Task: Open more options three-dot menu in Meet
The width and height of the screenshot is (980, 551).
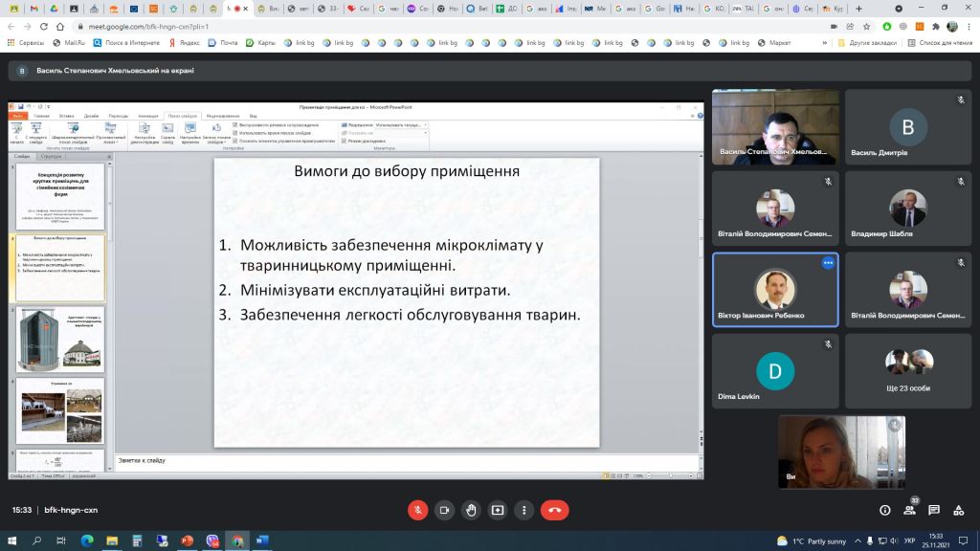Action: [x=523, y=511]
